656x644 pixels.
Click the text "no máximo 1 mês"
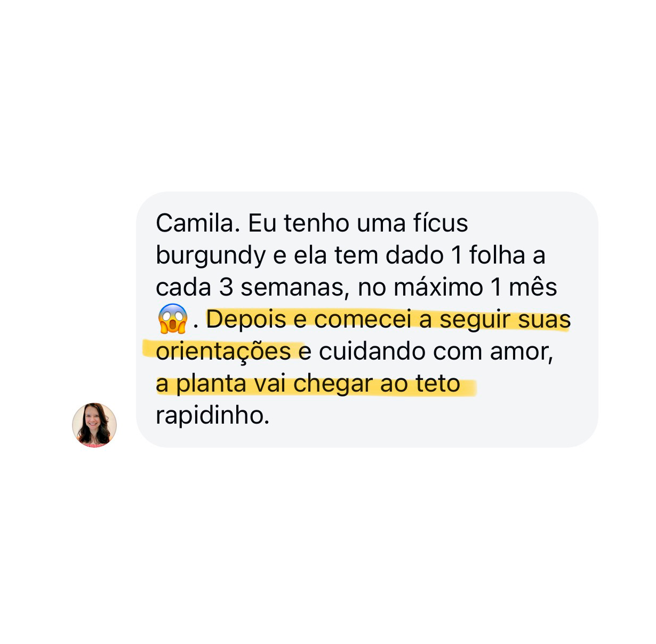pos(458,288)
